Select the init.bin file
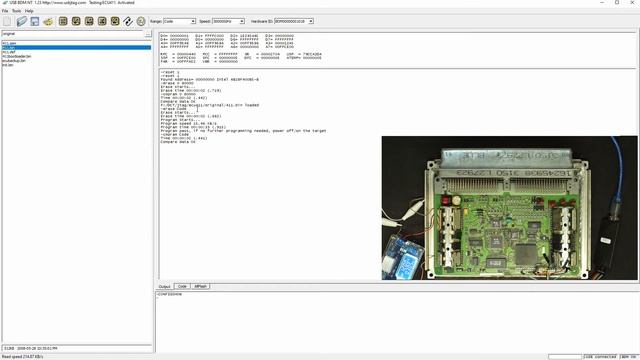 coord(8,64)
